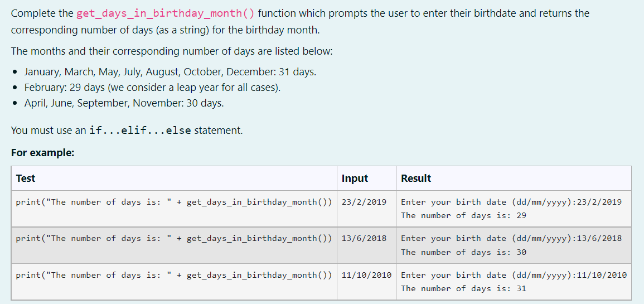644x304 pixels.
Task: Click the result 'The number of days is: 31'
Action: coord(464,288)
